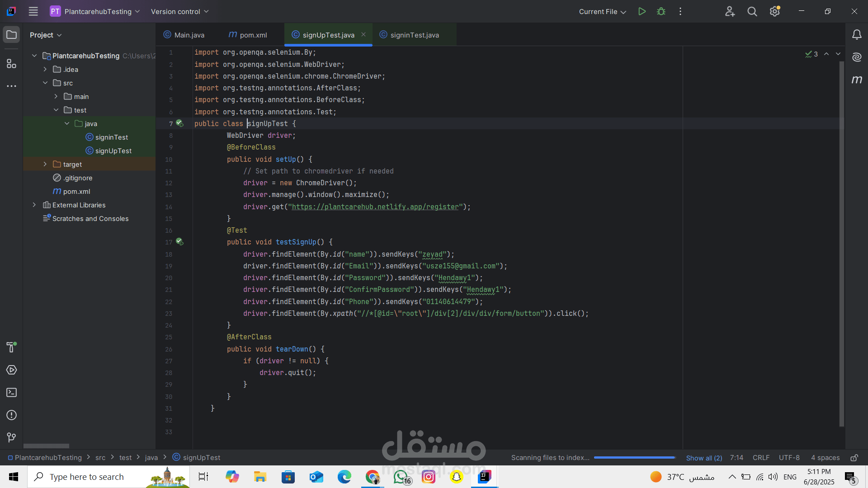
Task: Open the Problems tool window
Action: 11,415
